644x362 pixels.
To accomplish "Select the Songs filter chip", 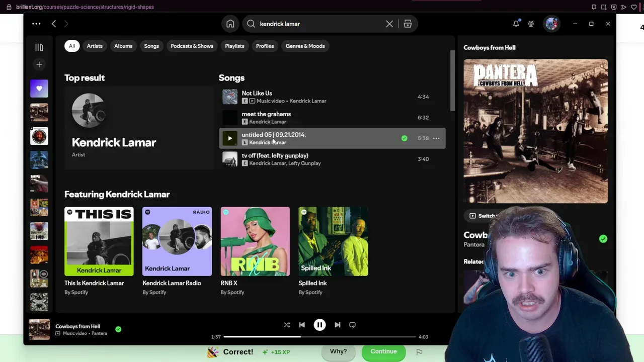I will [x=151, y=46].
